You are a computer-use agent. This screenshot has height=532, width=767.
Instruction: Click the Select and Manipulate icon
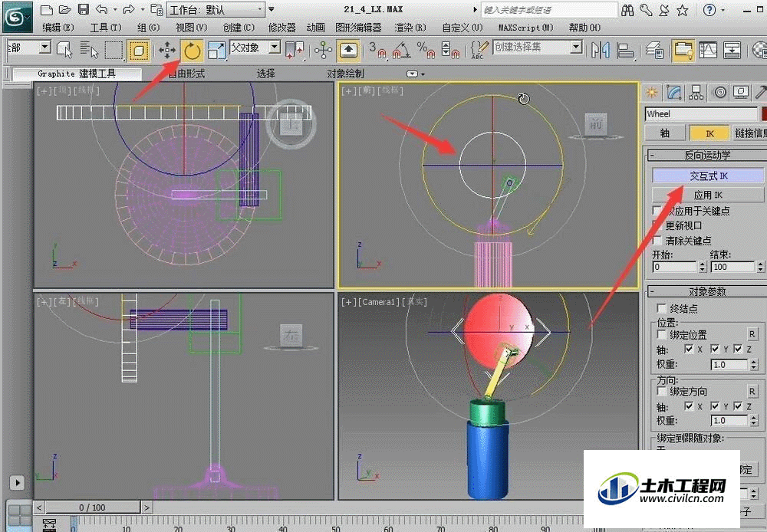pyautogui.click(x=324, y=50)
